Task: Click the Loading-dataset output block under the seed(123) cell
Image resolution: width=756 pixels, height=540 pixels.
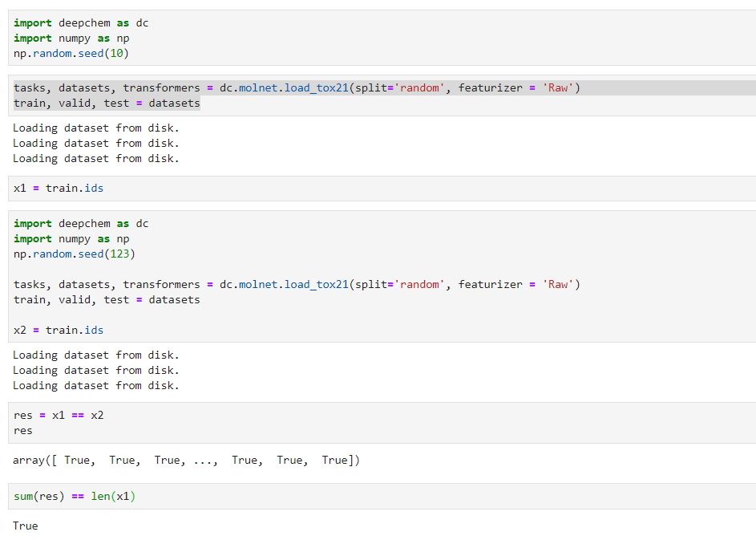Action: (96, 370)
